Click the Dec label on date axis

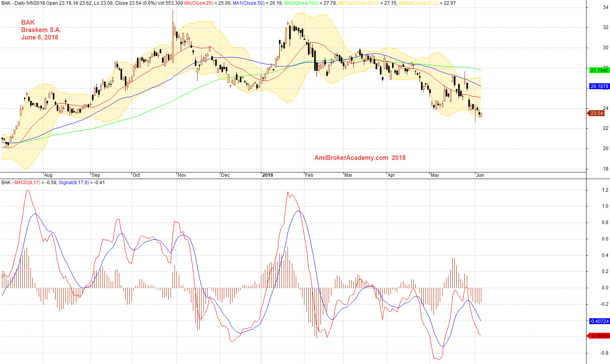coord(225,175)
